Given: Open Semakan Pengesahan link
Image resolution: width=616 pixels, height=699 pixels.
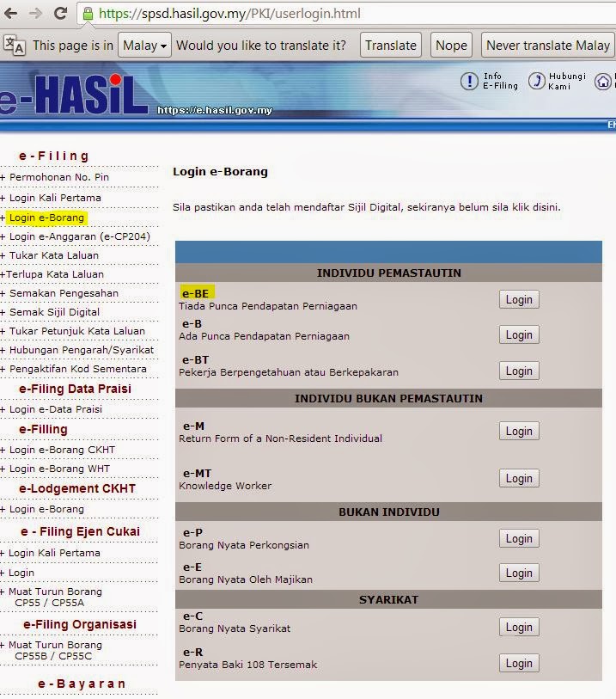Looking at the screenshot, I should click(x=64, y=293).
